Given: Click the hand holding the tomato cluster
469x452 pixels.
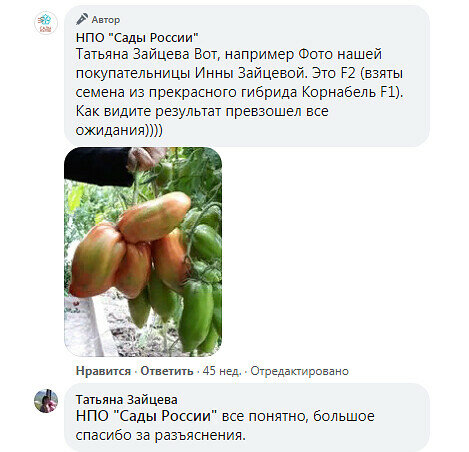Looking at the screenshot, I should (144, 159).
